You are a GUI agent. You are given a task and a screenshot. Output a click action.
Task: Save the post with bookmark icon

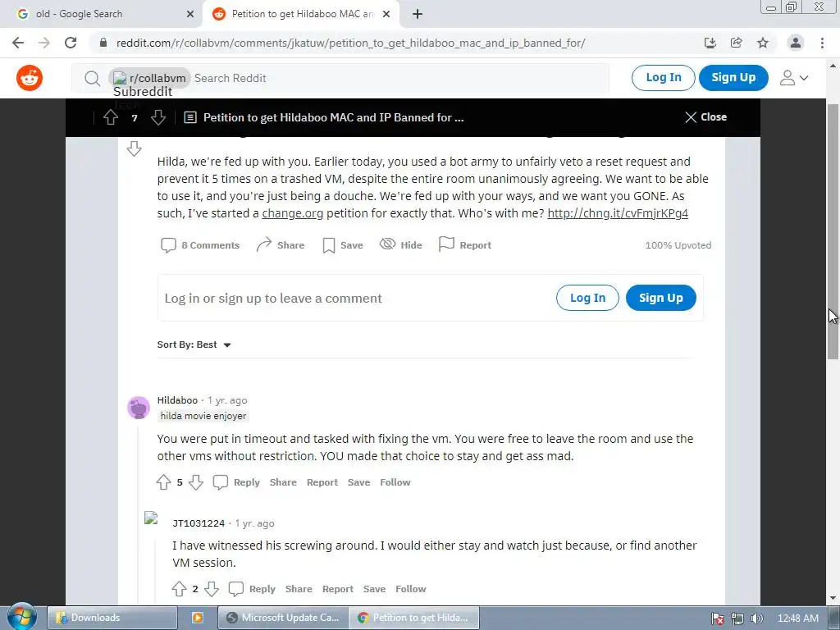tap(328, 245)
